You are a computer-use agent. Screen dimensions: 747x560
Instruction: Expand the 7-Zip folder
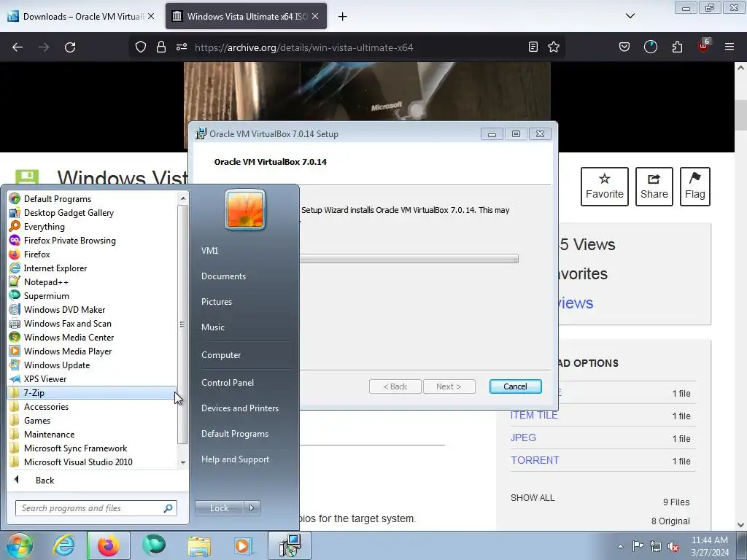91,392
